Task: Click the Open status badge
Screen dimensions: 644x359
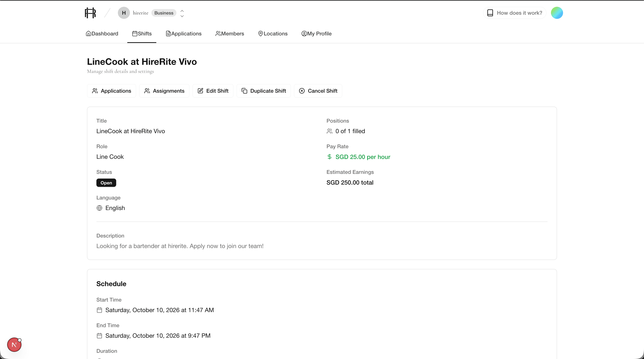Action: click(106, 183)
